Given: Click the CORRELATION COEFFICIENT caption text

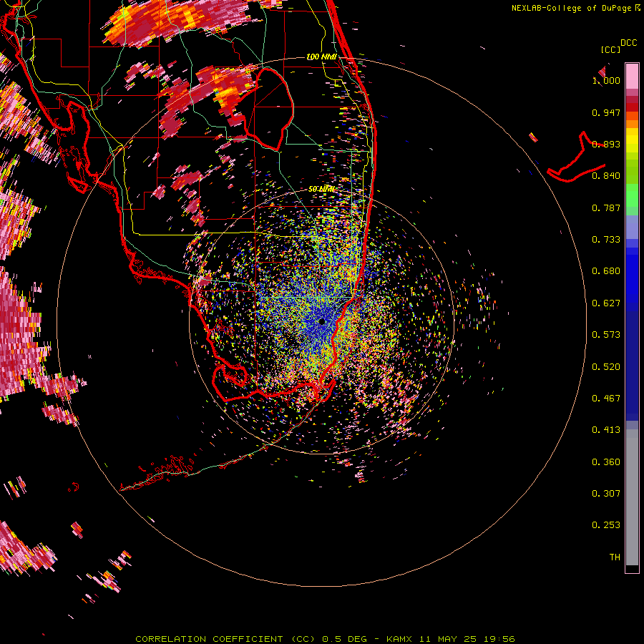Looking at the screenshot, I should (209, 639).
